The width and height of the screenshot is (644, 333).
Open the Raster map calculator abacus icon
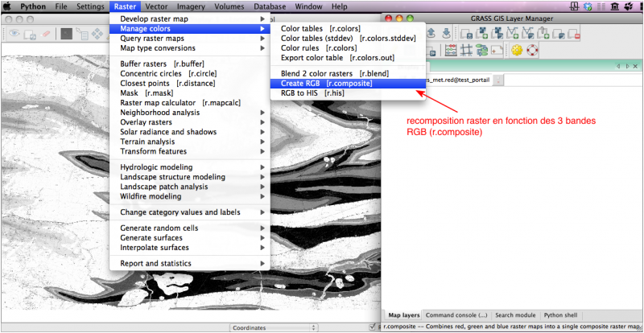click(452, 50)
